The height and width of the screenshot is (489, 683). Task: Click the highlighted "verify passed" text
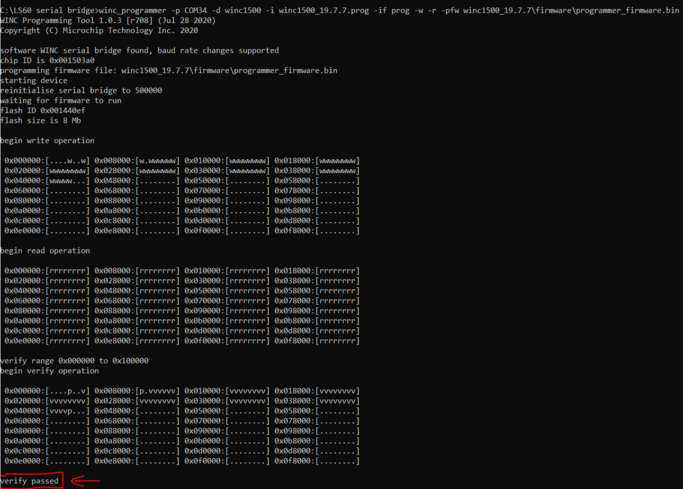pyautogui.click(x=30, y=481)
